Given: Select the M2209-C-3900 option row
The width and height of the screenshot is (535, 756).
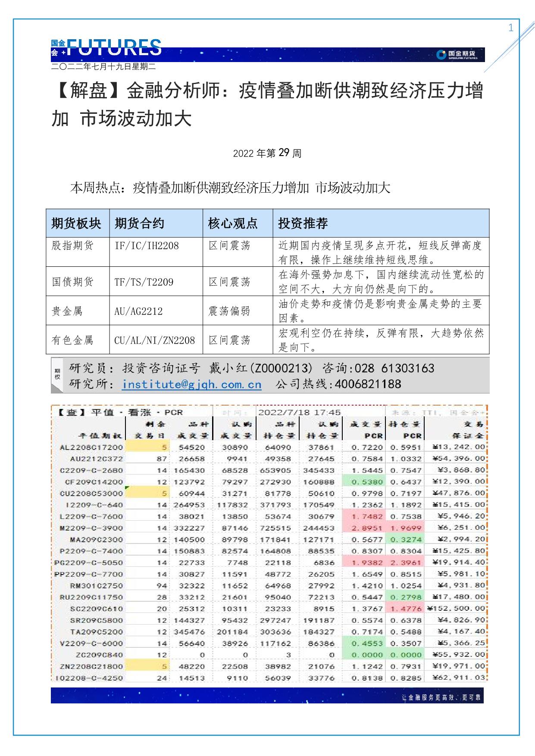Looking at the screenshot, I should (269, 528).
